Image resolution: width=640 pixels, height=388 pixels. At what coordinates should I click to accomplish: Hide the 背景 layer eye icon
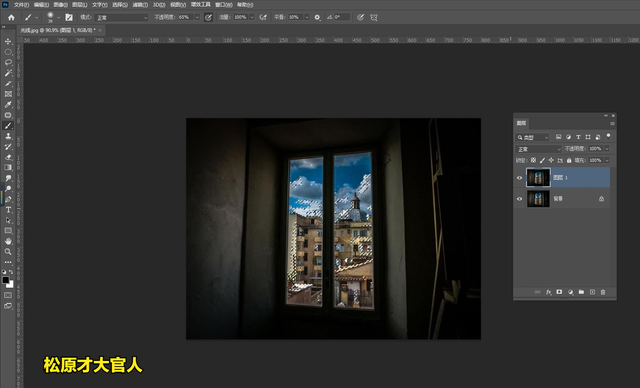pyautogui.click(x=519, y=199)
